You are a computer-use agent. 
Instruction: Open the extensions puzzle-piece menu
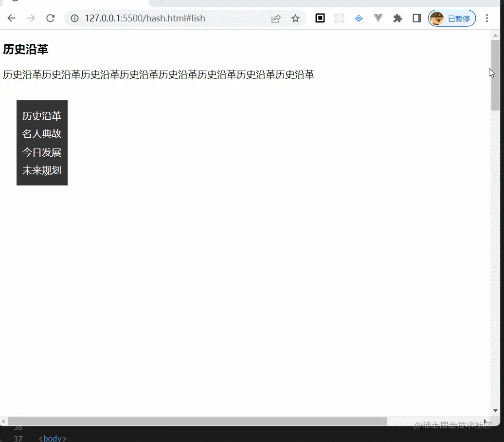(x=398, y=18)
